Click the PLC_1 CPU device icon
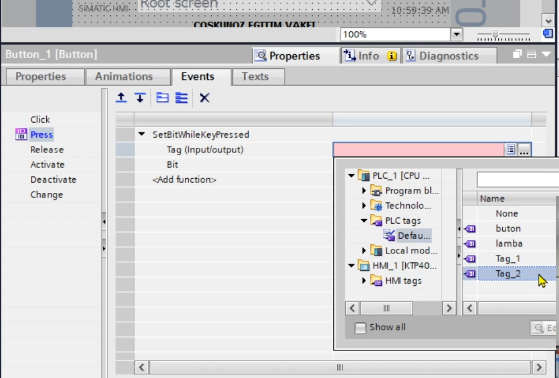Image resolution: width=559 pixels, height=378 pixels. (364, 175)
